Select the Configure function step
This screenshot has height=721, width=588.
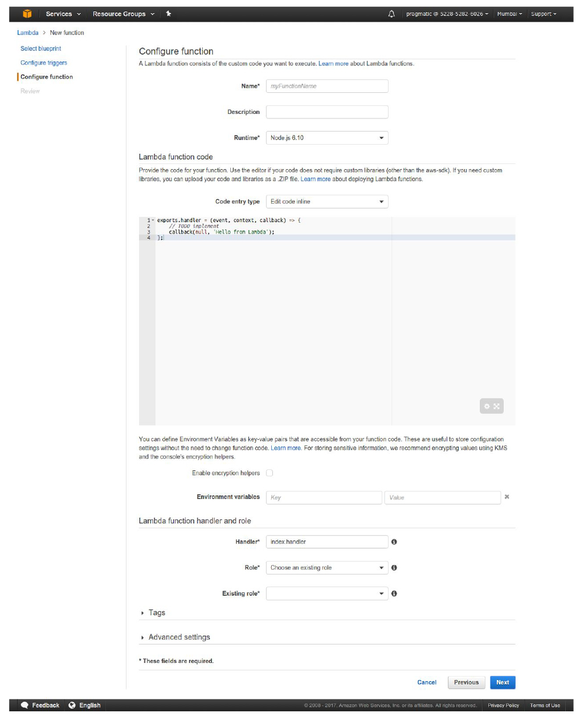(x=47, y=77)
